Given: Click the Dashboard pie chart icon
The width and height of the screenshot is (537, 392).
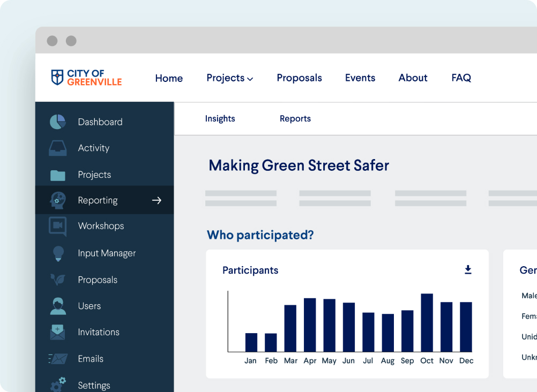Looking at the screenshot, I should 57,122.
